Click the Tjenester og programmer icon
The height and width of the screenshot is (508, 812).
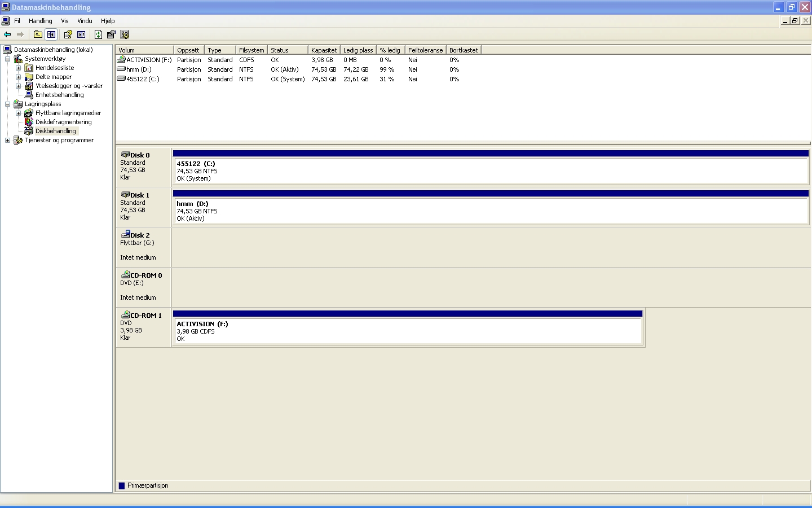pyautogui.click(x=18, y=140)
